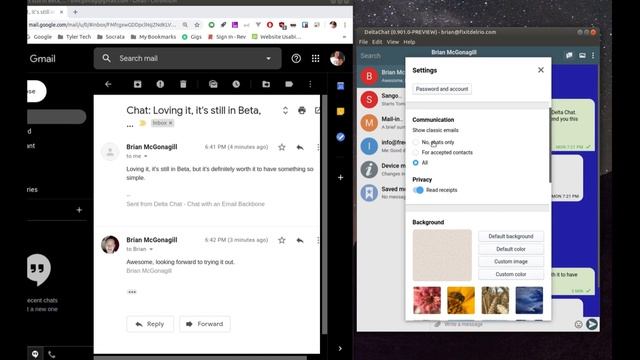The image size is (640, 360).
Task: Open Delta Chat Edit menu
Action: point(377,42)
